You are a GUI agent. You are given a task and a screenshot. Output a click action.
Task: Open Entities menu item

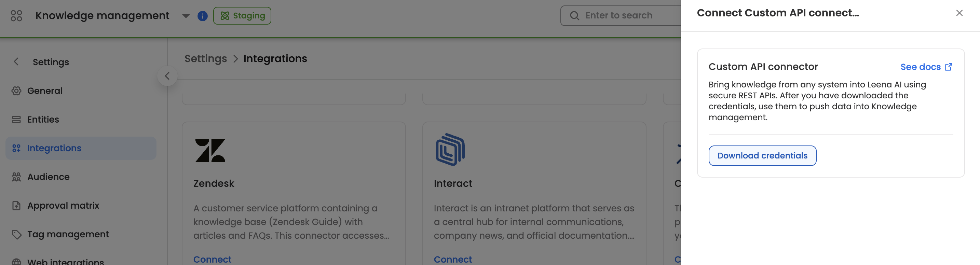[81, 120]
